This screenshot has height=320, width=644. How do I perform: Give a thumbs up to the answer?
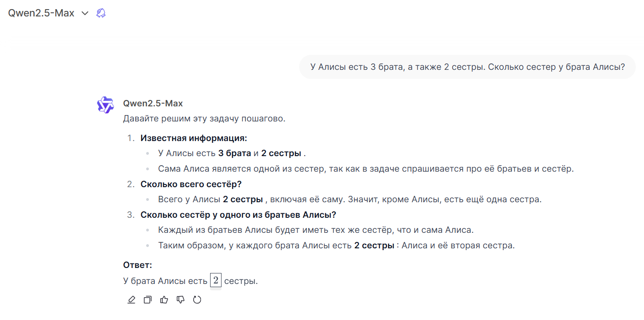coord(164,299)
